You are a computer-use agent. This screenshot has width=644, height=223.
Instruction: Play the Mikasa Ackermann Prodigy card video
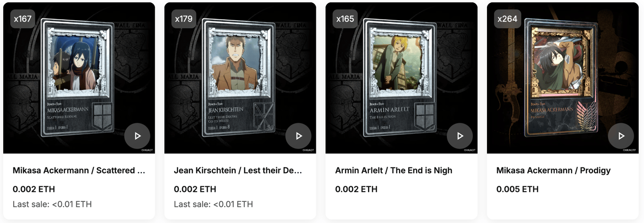(621, 136)
